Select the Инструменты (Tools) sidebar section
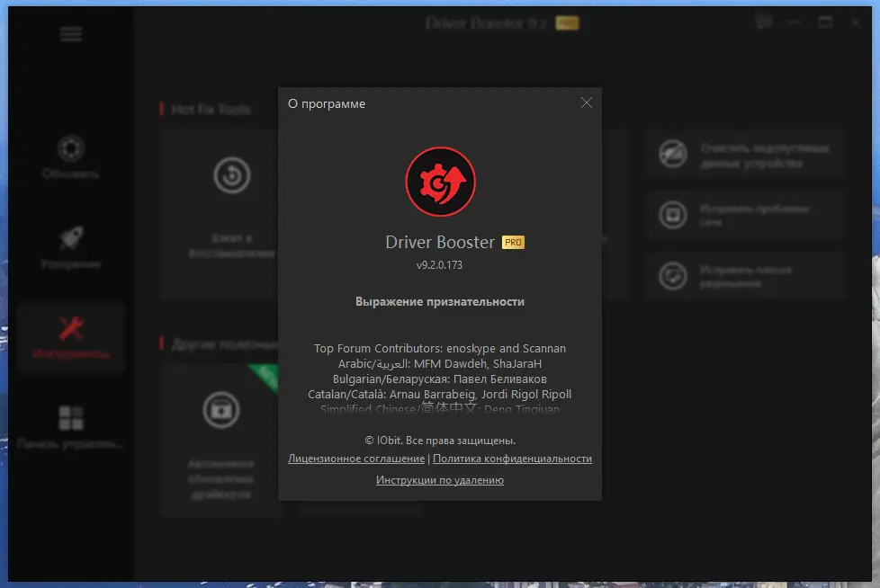Viewport: 880px width, 588px height. click(x=70, y=337)
